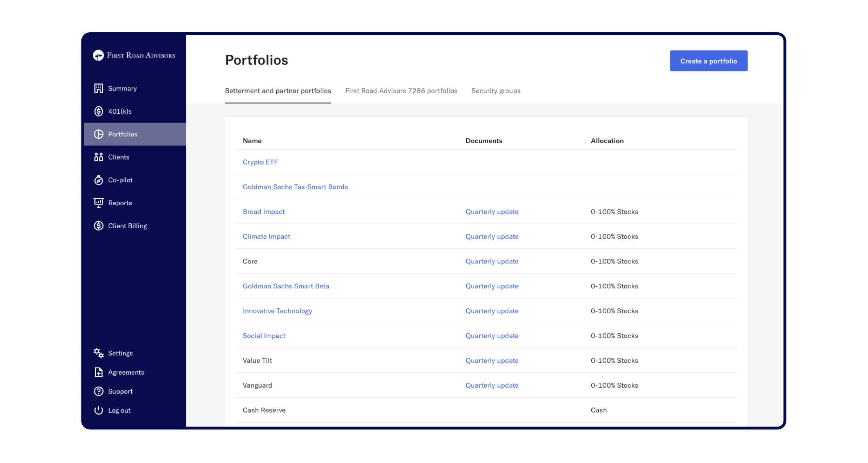The width and height of the screenshot is (868, 463).
Task: Go to Client Billing
Action: 127,226
